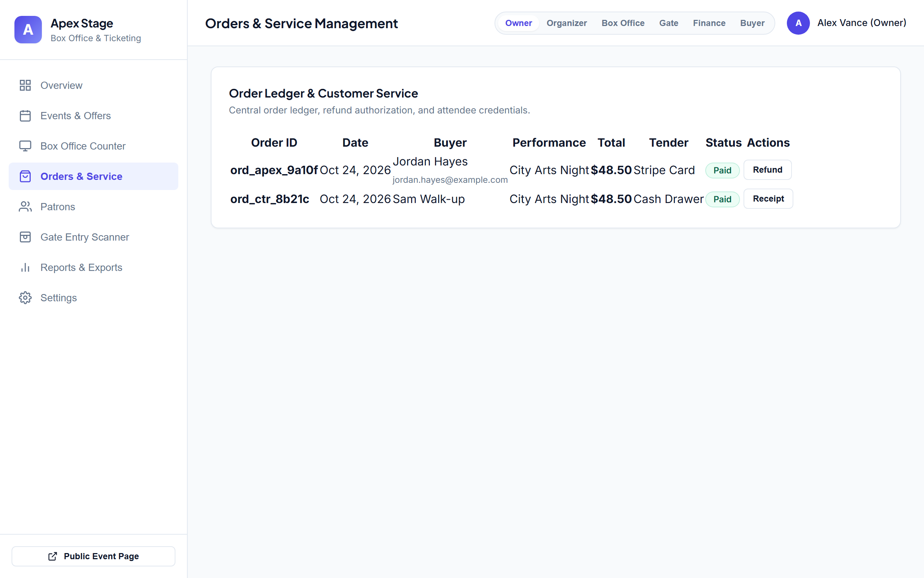Navigate to Patrons

tap(93, 207)
